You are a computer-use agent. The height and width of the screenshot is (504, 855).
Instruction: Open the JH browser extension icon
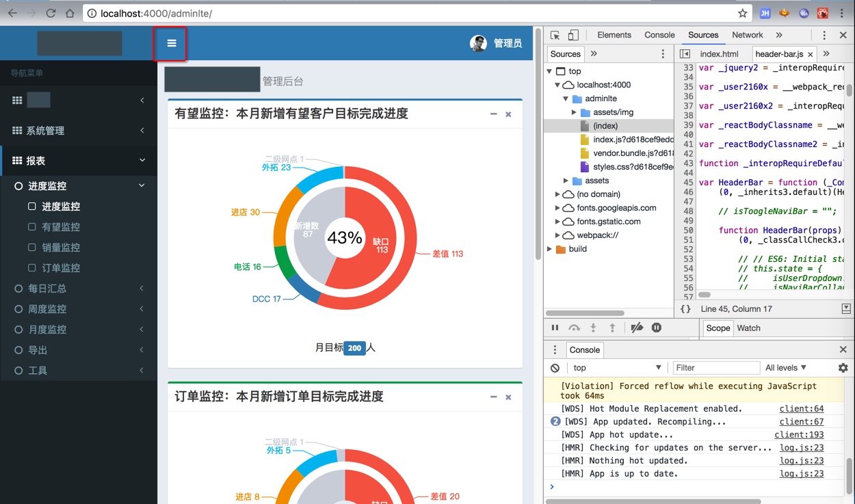pyautogui.click(x=765, y=13)
